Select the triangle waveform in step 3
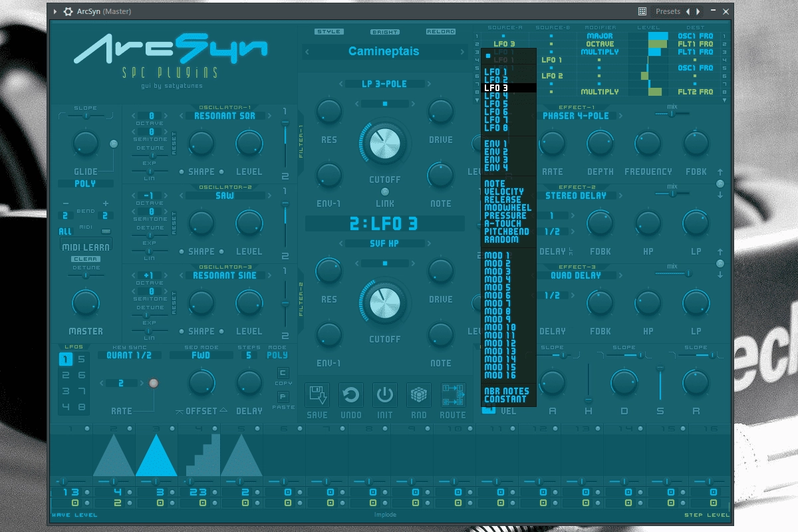 [156, 456]
